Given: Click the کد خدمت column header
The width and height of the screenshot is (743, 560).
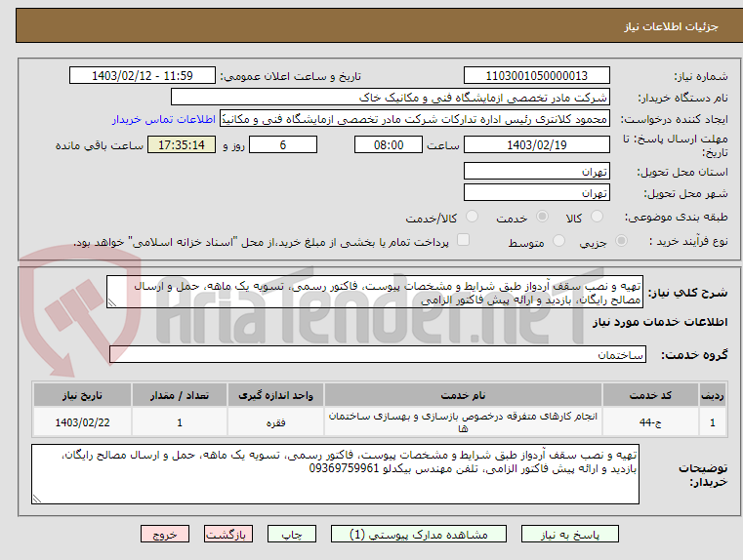Looking at the screenshot, I should (650, 395).
